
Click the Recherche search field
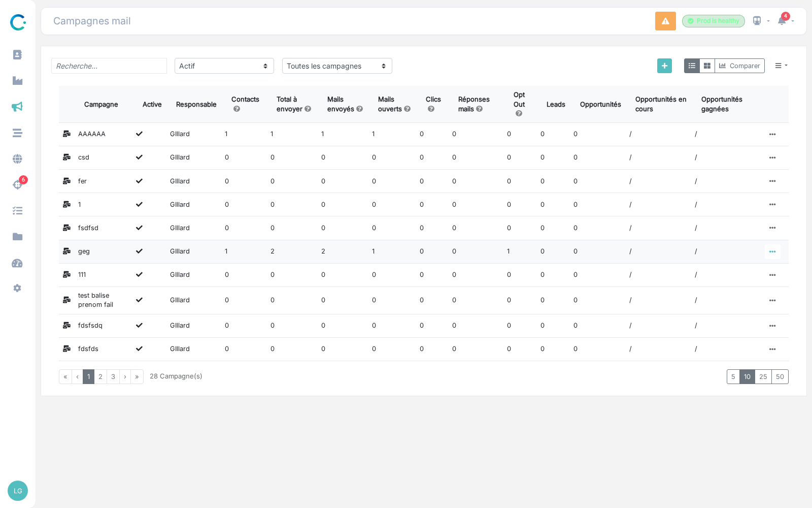point(109,66)
